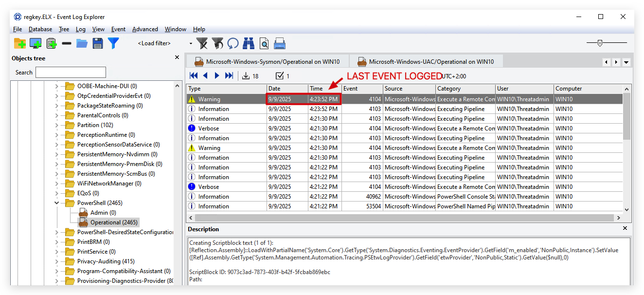
Task: Refresh the log with circular arrow icon
Action: tap(233, 43)
